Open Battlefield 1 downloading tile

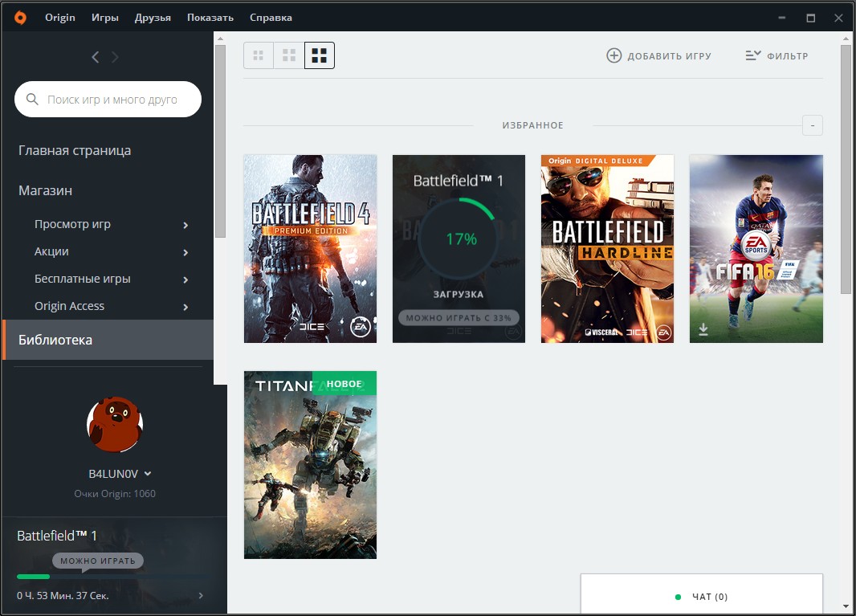[459, 249]
